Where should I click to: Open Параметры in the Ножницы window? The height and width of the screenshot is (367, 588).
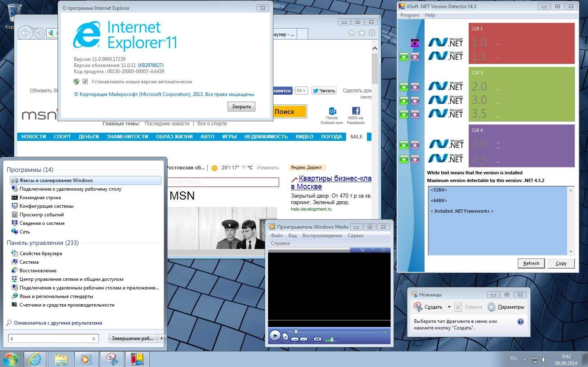click(506, 307)
